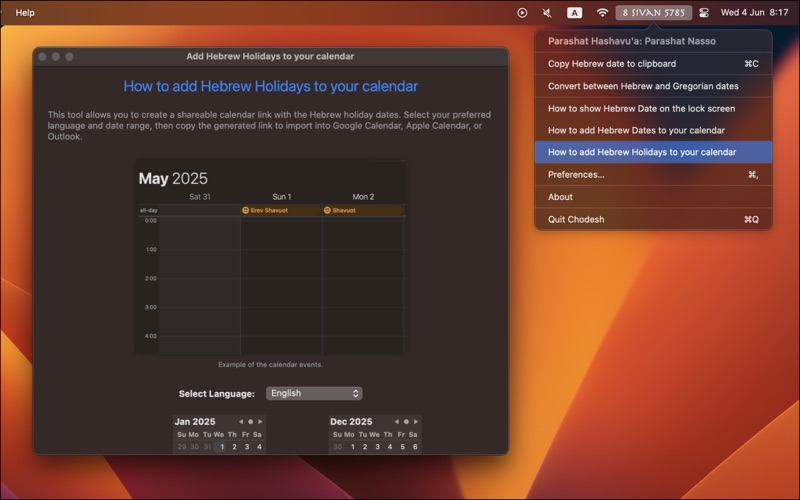Select day 2 in Jan 2025 calendar
The image size is (800, 500).
234,447
